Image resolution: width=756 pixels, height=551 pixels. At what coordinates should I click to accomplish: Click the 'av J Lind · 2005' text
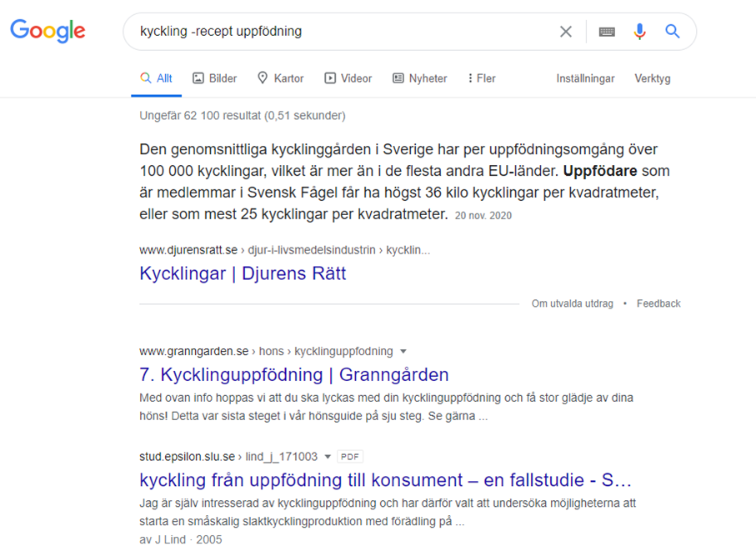pyautogui.click(x=181, y=539)
